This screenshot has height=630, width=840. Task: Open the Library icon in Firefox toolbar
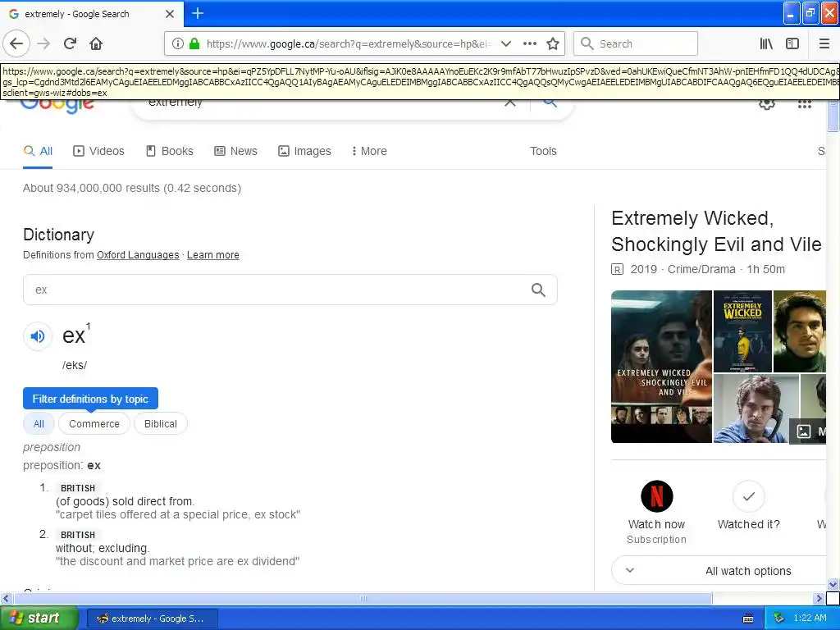point(767,44)
